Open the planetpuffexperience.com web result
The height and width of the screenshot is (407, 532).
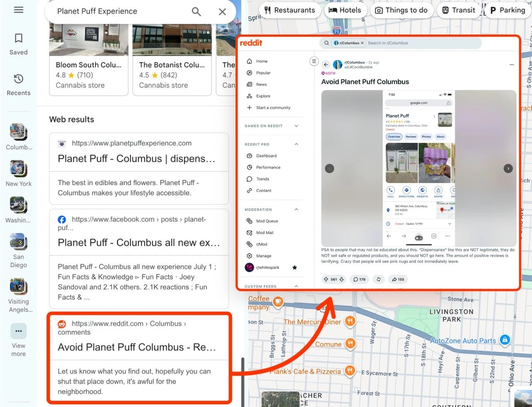pos(139,169)
